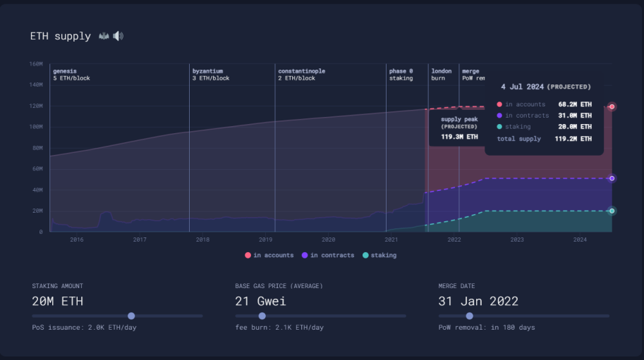Click 'PoS issuance: 2.0K ETH/day' text

click(x=84, y=327)
